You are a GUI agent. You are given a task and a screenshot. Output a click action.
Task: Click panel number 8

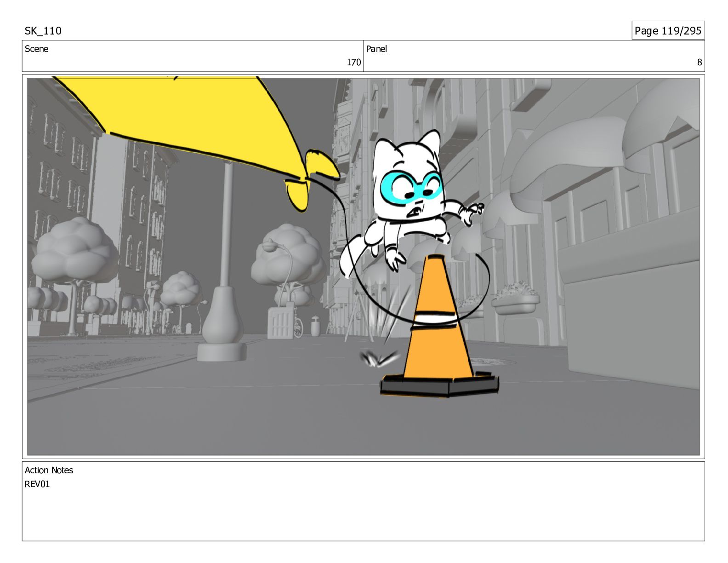click(x=700, y=62)
